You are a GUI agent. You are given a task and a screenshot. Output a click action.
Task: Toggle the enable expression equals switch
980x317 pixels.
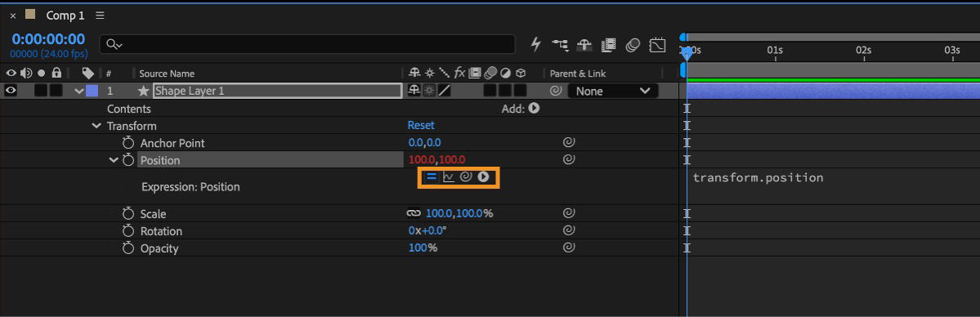coord(432,177)
